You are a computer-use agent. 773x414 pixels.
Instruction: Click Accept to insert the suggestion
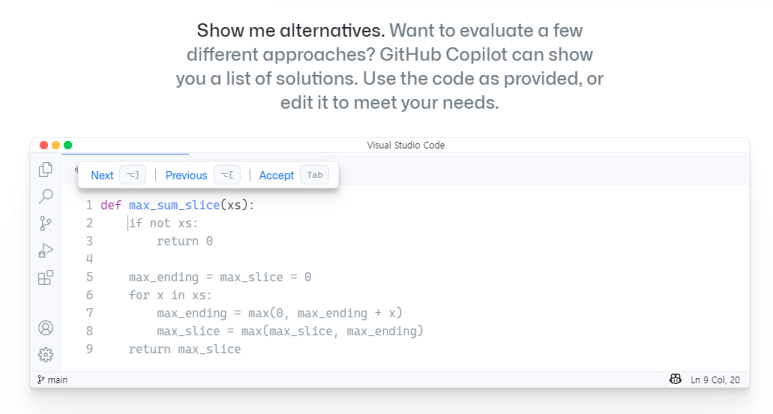point(276,175)
